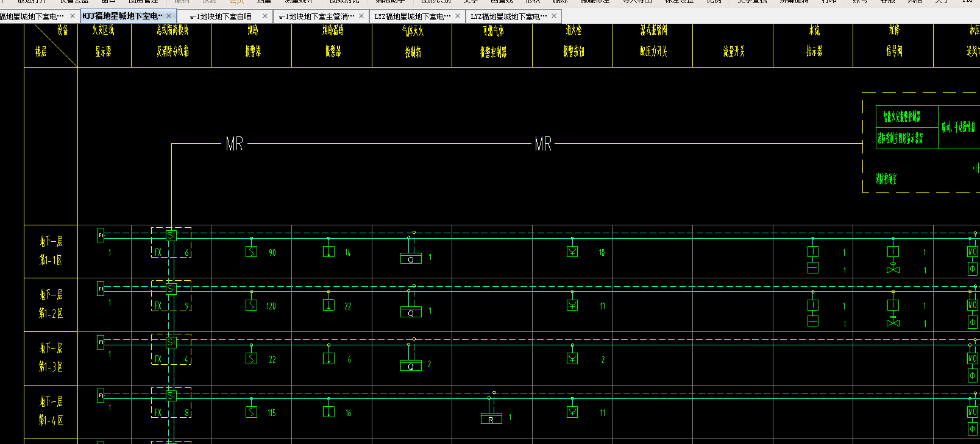This screenshot has width=980, height=444.
Task: Pick the smoke detector symbol beside count 115
Action: [x=251, y=412]
